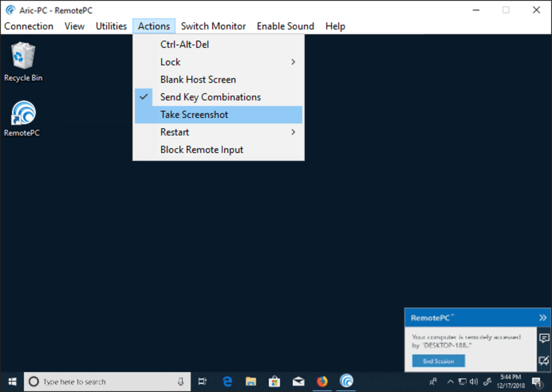Click the RemotePC icon in the taskbar
Viewport: 552px width, 392px height.
346,381
